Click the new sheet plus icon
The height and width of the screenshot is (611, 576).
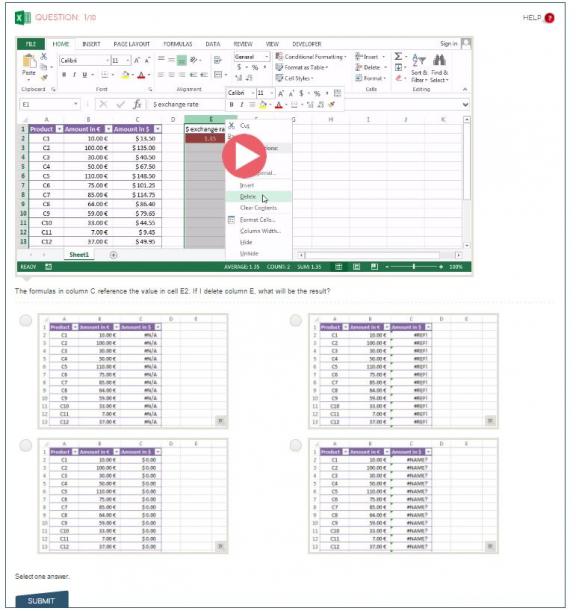[x=113, y=255]
